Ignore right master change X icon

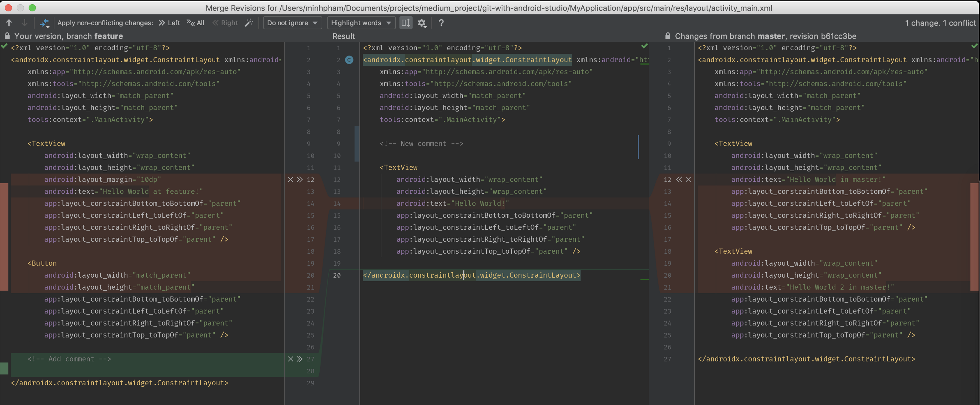point(688,180)
